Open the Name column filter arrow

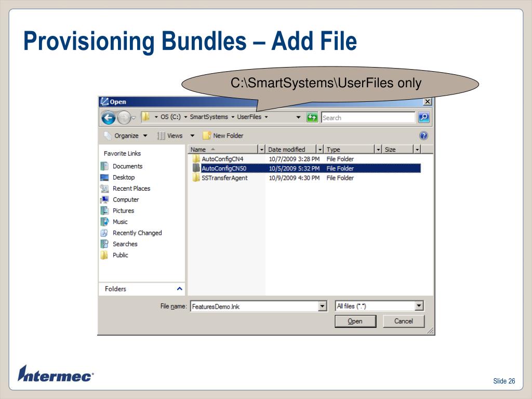[262, 149]
